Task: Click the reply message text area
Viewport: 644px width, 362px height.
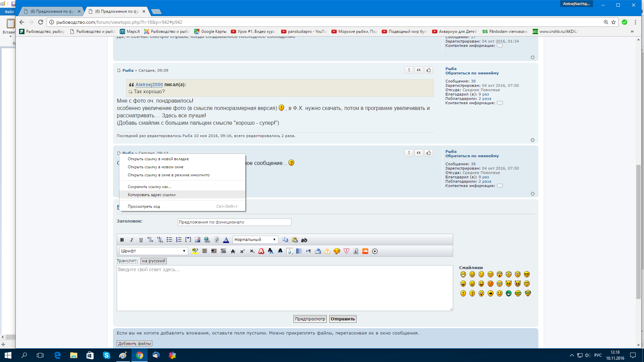Action: coord(284,288)
